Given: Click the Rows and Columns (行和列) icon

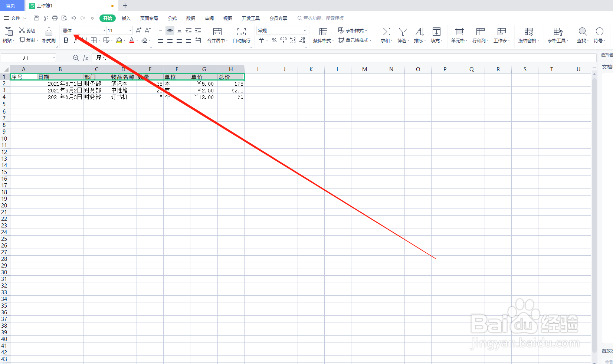Looking at the screenshot, I should pos(481,32).
